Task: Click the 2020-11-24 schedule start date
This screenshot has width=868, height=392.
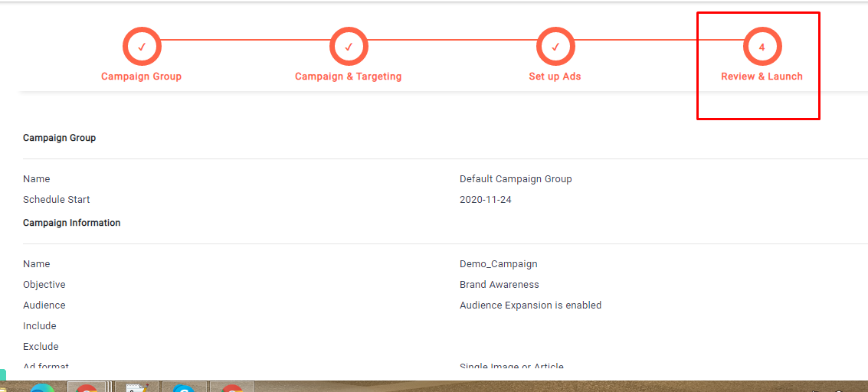Action: (485, 200)
